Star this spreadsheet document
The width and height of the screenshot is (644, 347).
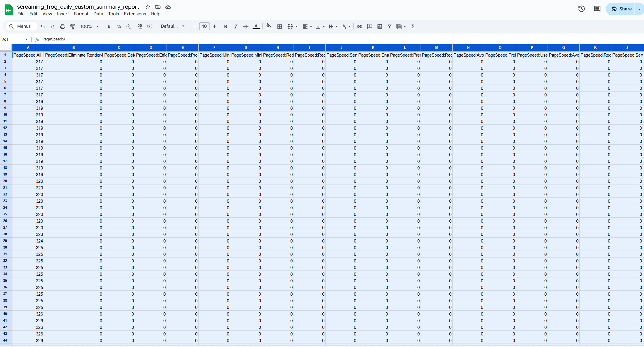[148, 7]
